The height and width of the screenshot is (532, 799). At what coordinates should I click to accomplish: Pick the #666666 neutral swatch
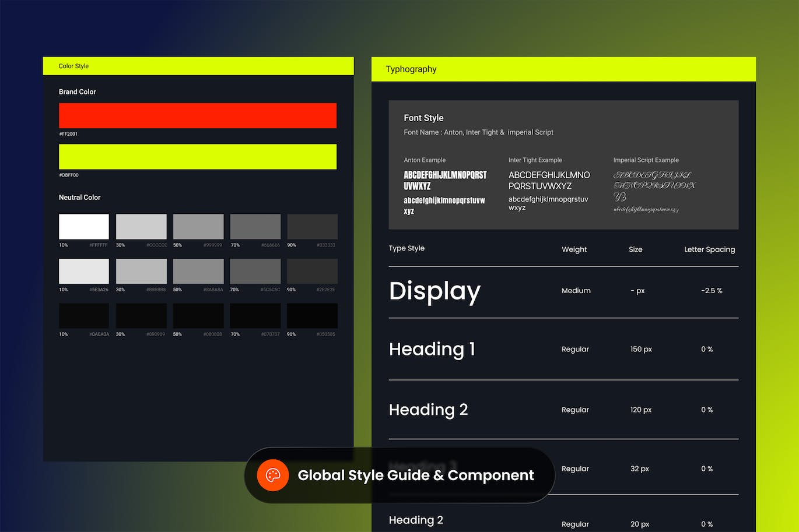pyautogui.click(x=255, y=227)
